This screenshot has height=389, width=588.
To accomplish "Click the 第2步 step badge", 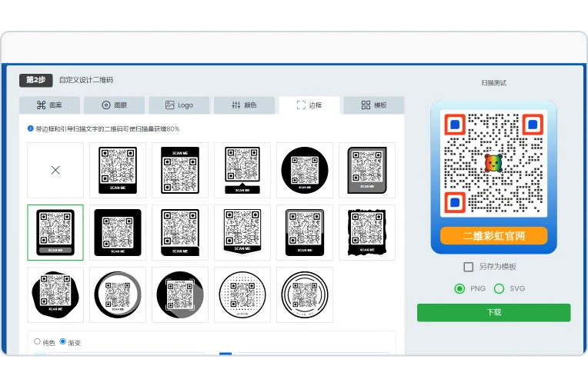I will (x=36, y=80).
